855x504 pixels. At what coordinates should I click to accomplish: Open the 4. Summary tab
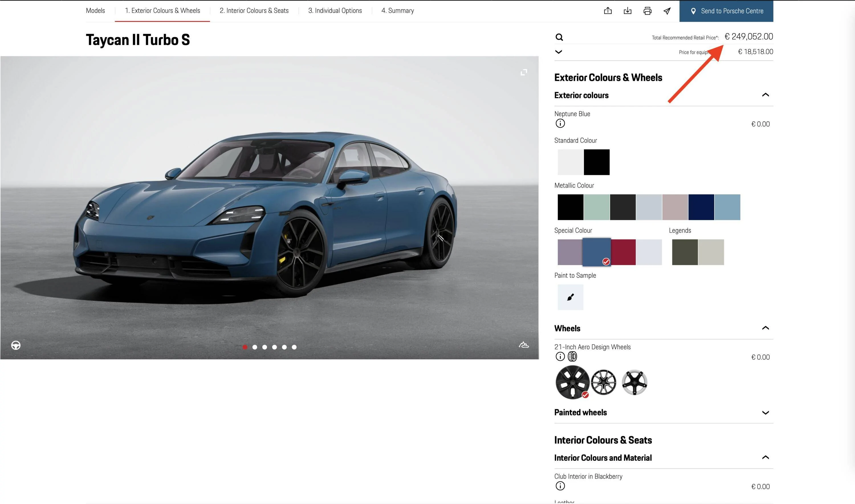coord(398,11)
